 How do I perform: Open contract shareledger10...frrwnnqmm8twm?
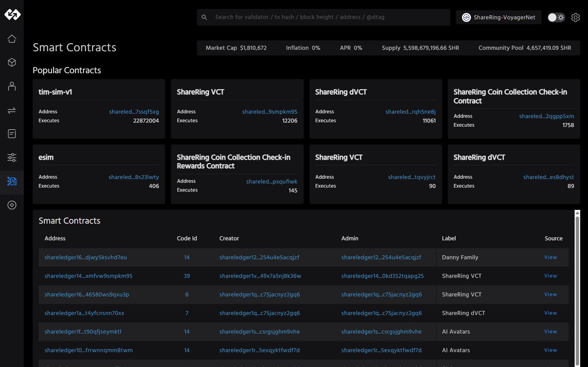[88, 350]
